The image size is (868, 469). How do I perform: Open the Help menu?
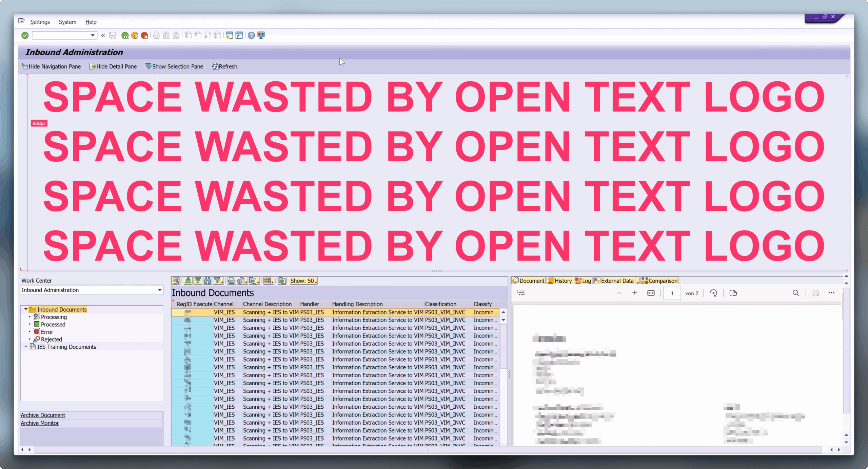click(91, 22)
